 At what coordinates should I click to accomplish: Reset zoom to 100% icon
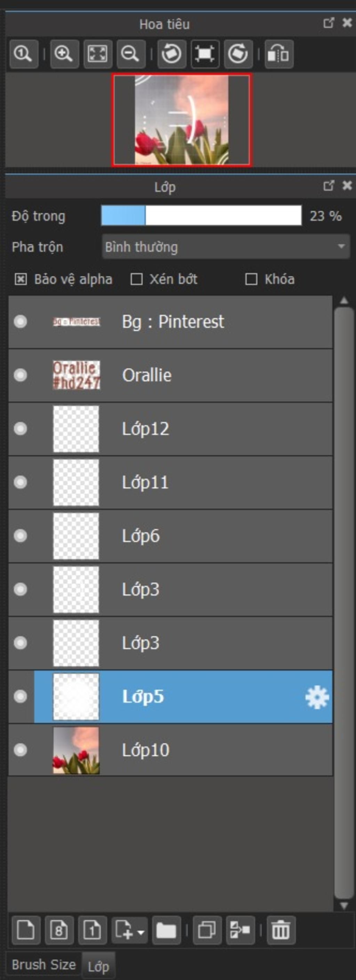coord(24,53)
